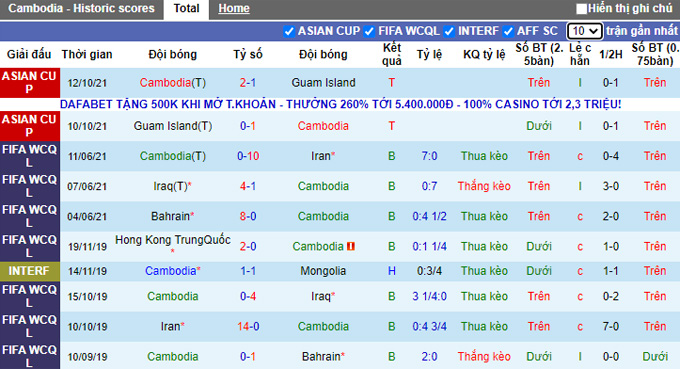Click the 0-10 score against Iran
The image size is (680, 369).
coord(248,156)
